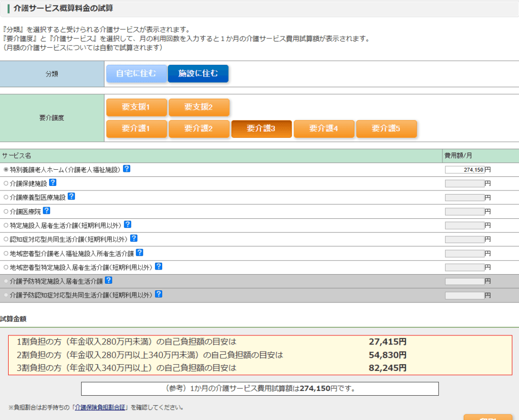
Task: Click help icon for 介護療養型医療施設
Action: [71, 197]
